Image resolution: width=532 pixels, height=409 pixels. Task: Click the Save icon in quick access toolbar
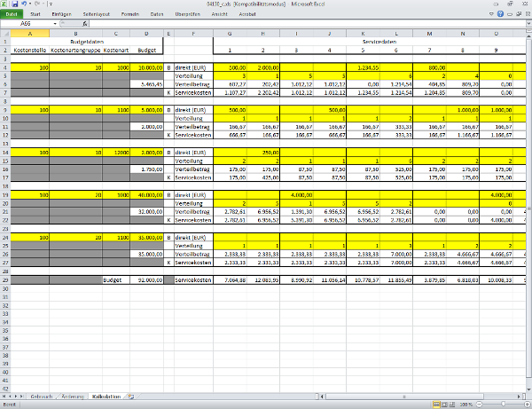[x=12, y=5]
